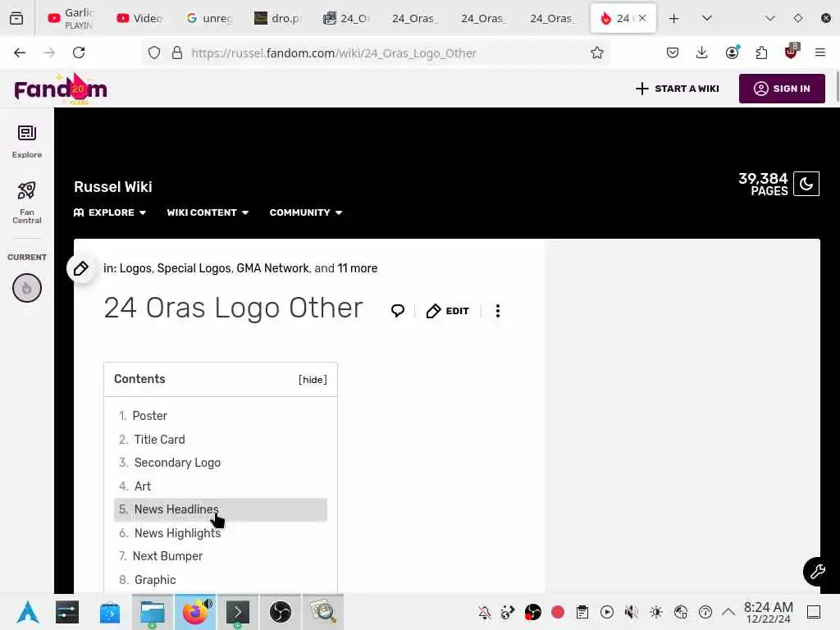Toggle muted volume tray icon
Screen dimensions: 840x630
coord(632,612)
